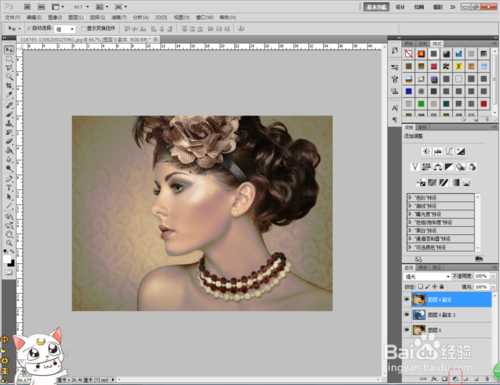Toggle visibility of the middle blue-thumbnail layer
500x385 pixels.
(x=407, y=314)
